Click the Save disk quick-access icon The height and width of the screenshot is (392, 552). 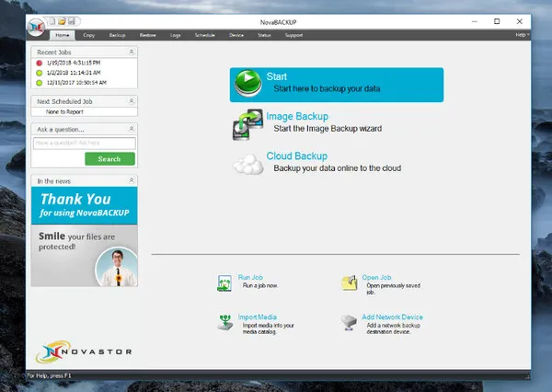click(72, 21)
